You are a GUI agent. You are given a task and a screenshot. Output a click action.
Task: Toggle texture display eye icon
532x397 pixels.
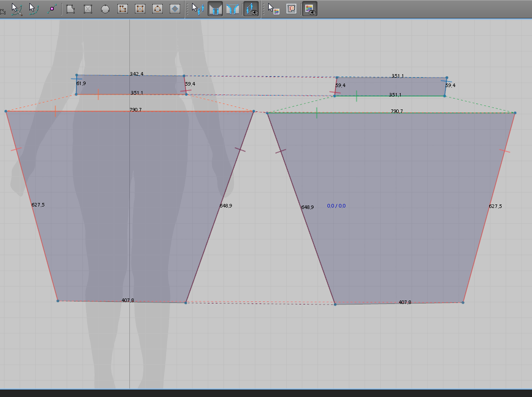[310, 9]
